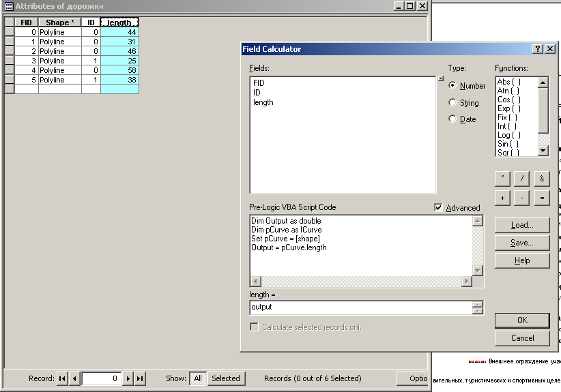Viewport: 561px width, 392px height.
Task: Show All records toggle button
Action: [198, 378]
